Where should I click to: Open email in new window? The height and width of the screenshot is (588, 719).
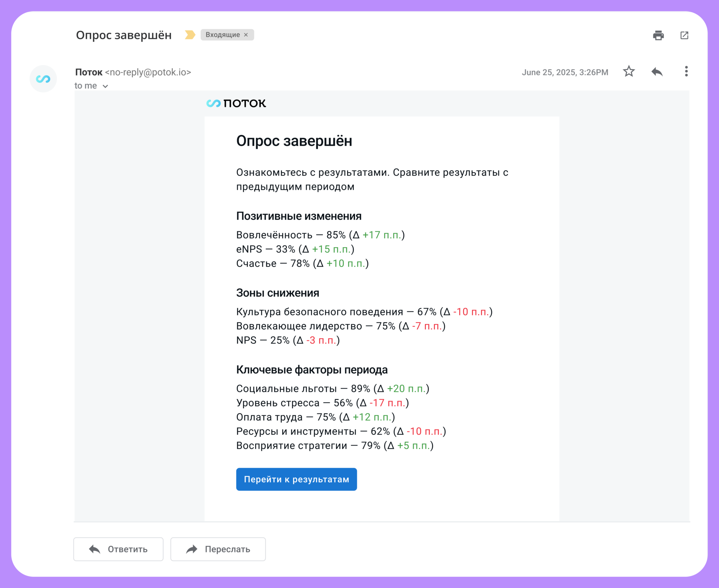pyautogui.click(x=684, y=35)
